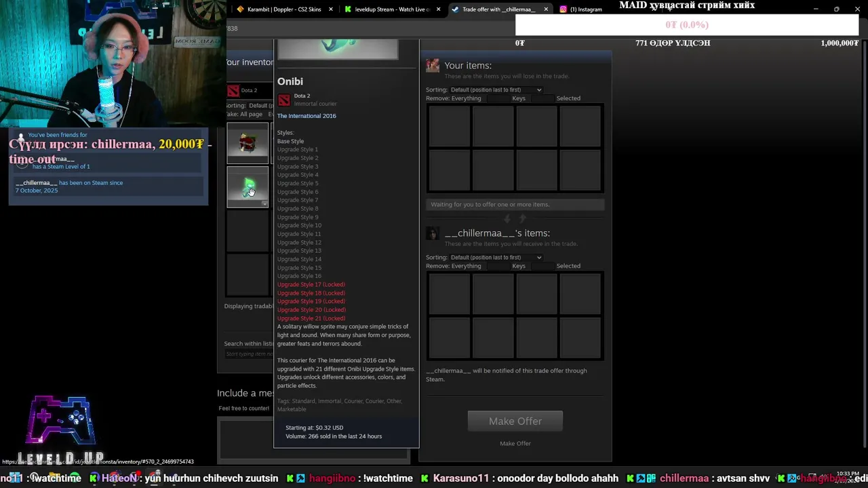This screenshot has height=488, width=868.
Task: Click the Dota 2 icon in the Onibi description
Action: 284,100
